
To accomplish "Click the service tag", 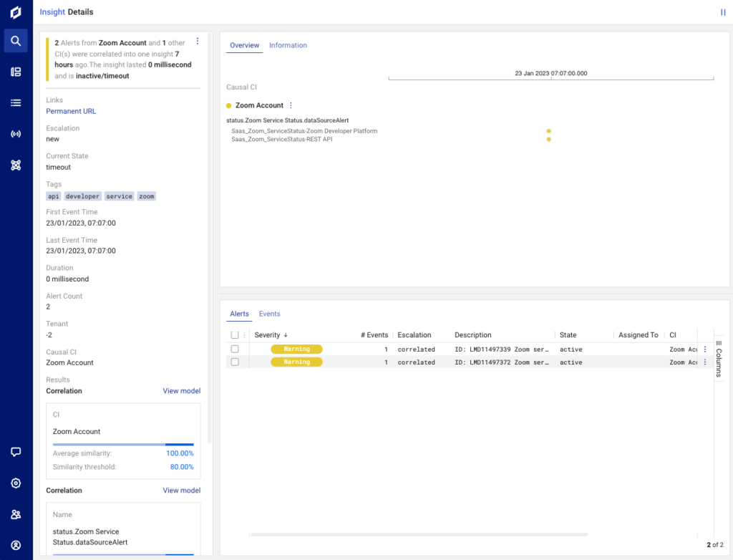I will coord(120,196).
